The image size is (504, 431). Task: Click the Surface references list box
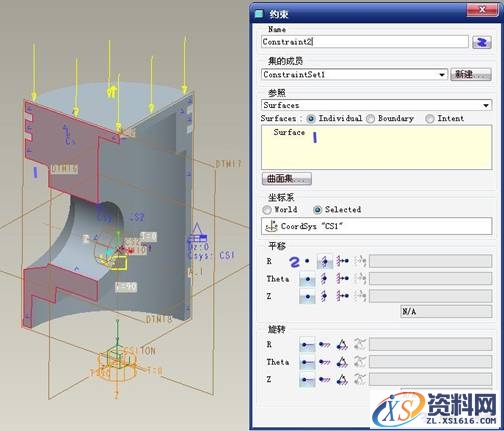tap(376, 147)
